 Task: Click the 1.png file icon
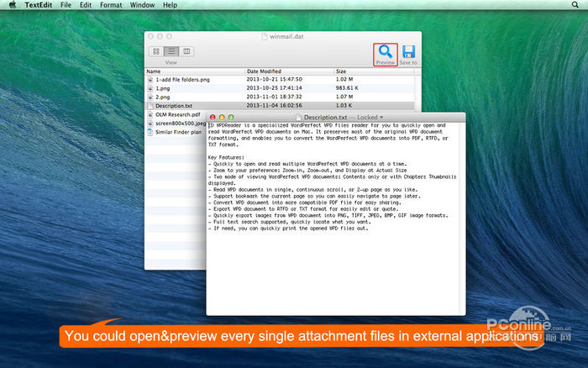150,88
